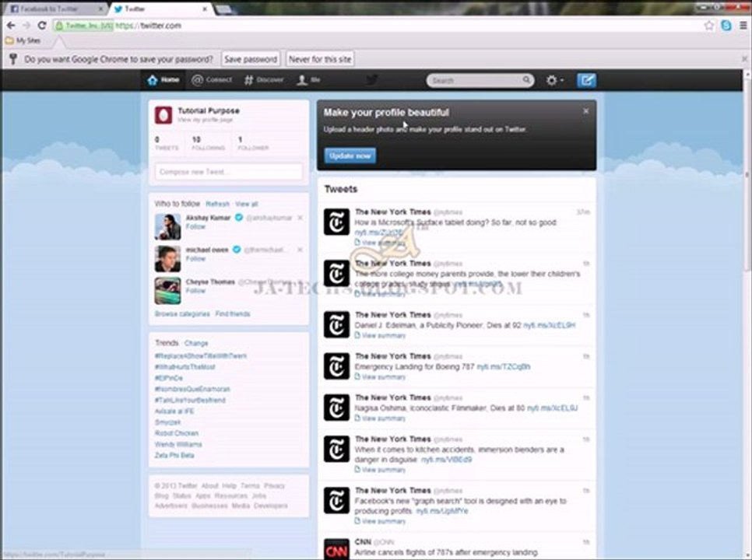View the 1 Follower count
Image resolution: width=752 pixels, height=560 pixels.
pyautogui.click(x=253, y=143)
